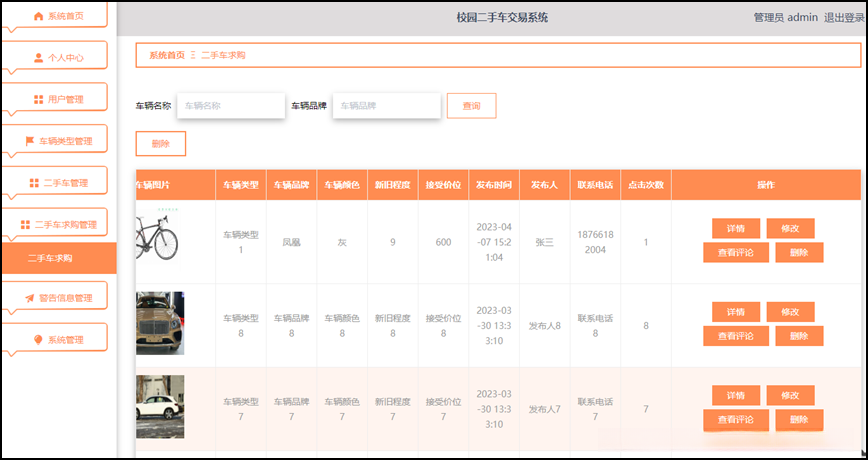Expand the 车辆类型管理 menu

[54, 140]
